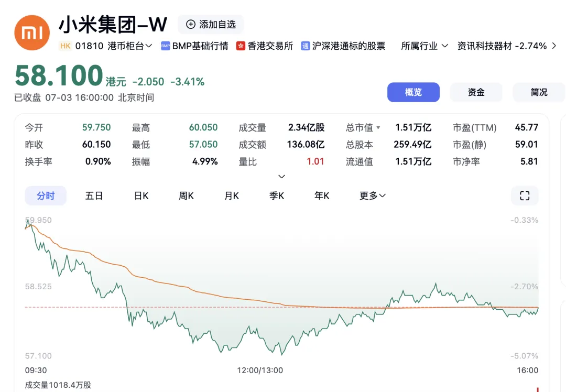Click the 成交量1018.4万股 volume label

click(x=58, y=385)
